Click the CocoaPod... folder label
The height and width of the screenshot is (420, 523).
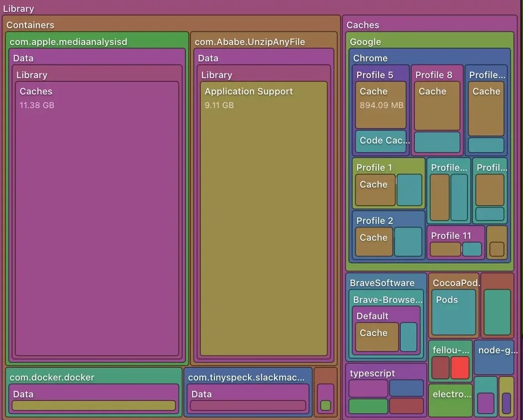click(x=456, y=283)
